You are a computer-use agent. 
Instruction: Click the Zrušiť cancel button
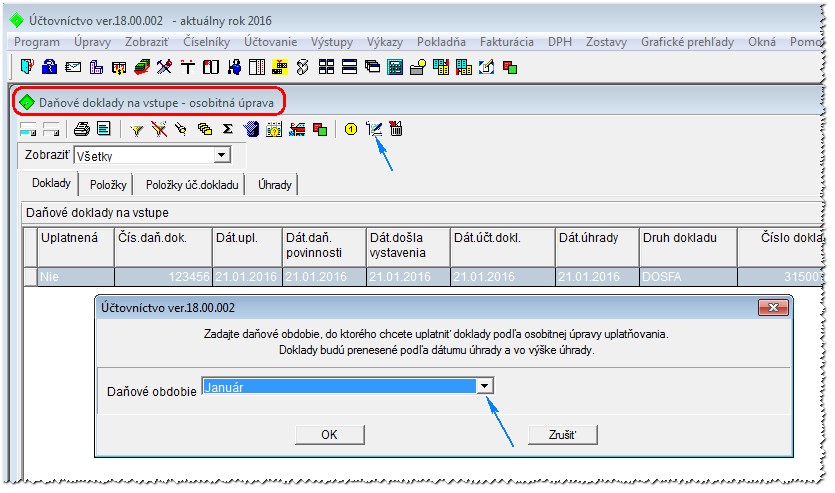562,434
